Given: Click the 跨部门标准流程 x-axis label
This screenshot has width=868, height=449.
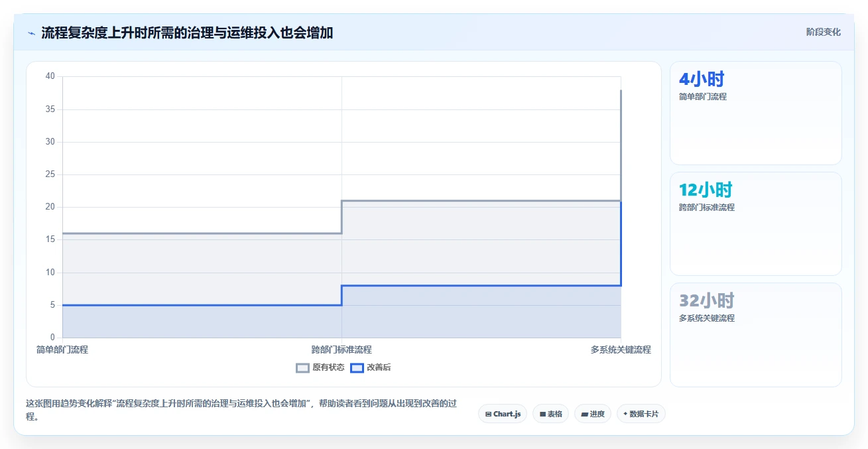Looking at the screenshot, I should (x=341, y=350).
